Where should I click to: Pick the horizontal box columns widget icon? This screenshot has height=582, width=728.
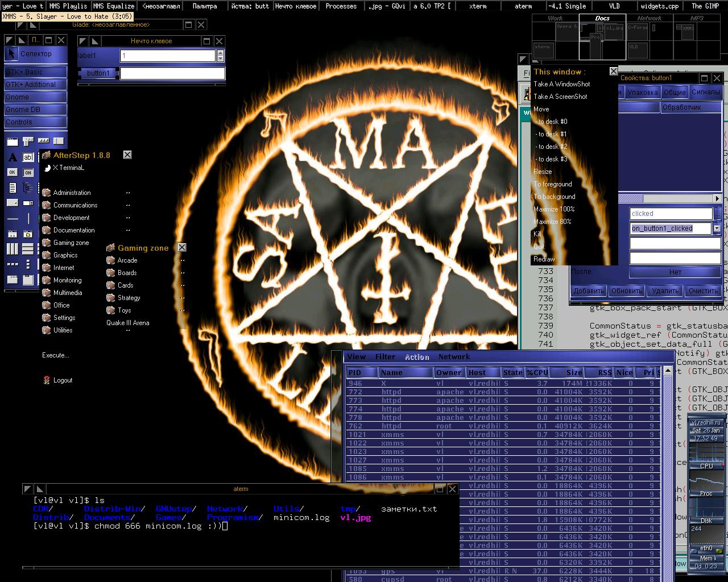[13, 249]
